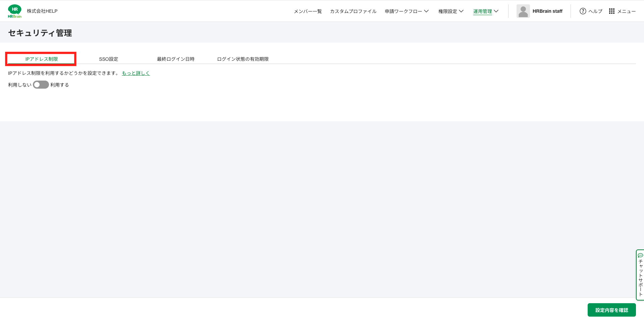Viewport: 644px width, 322px height.
Task: Click the HRBrain staff user name
Action: pyautogui.click(x=547, y=11)
